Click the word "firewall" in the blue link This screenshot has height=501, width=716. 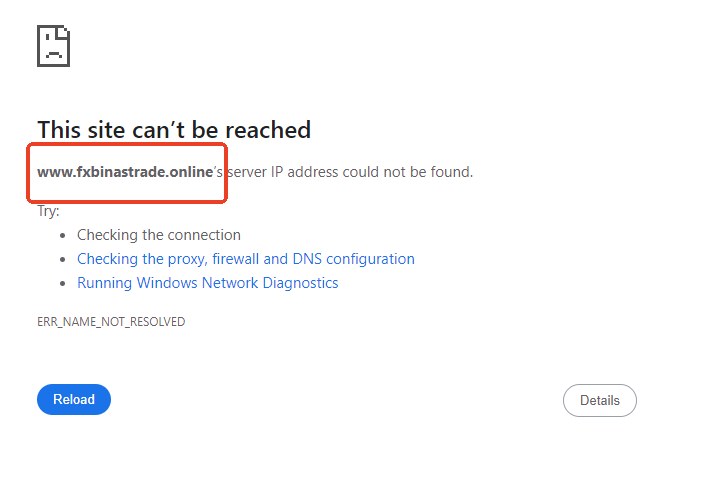pos(236,259)
